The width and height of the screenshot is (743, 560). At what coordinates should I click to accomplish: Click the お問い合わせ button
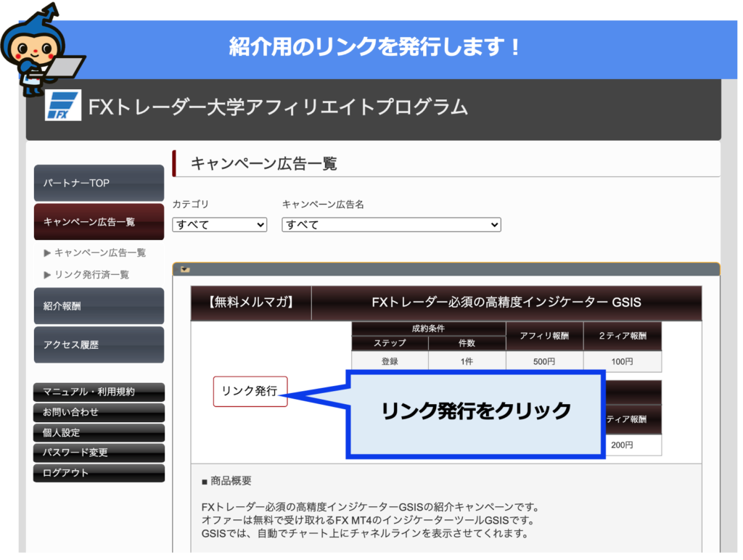click(x=99, y=412)
